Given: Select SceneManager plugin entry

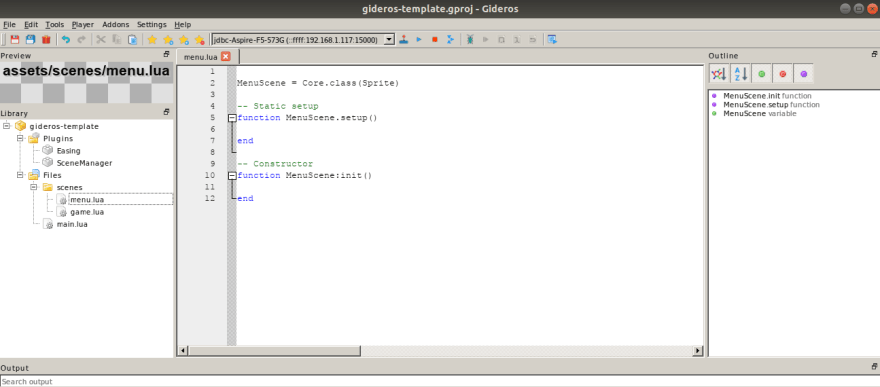Looking at the screenshot, I should point(84,163).
